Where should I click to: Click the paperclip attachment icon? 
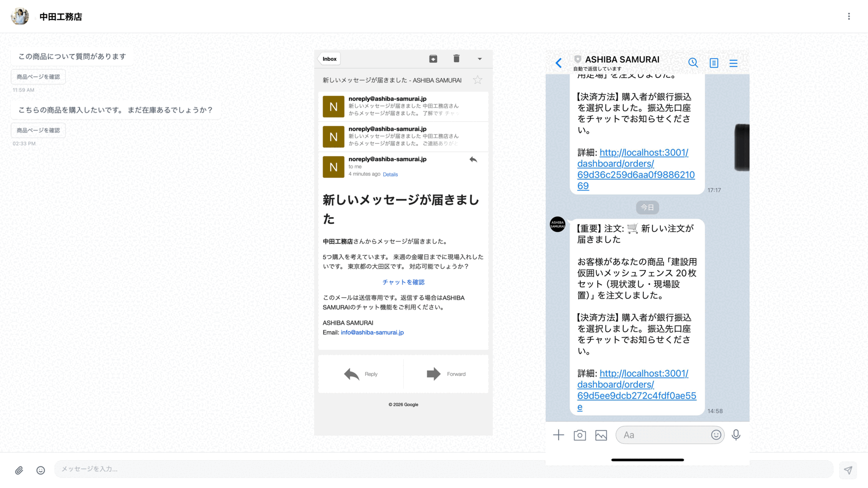point(19,470)
